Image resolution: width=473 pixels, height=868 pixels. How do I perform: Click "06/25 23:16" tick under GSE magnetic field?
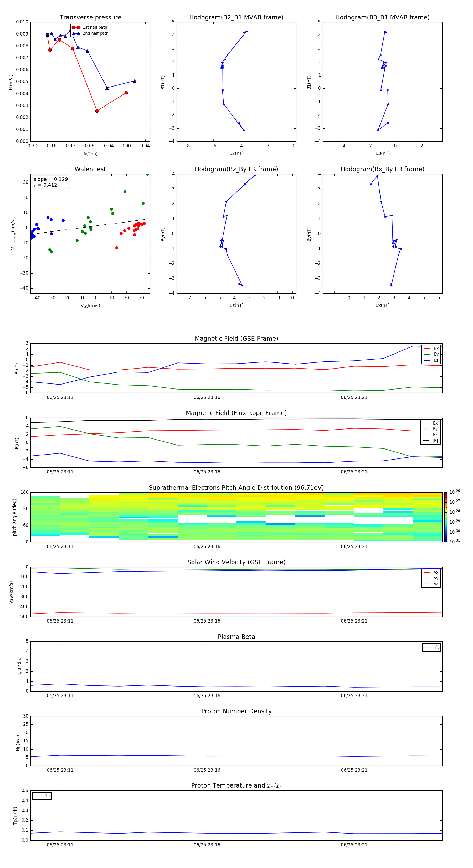(207, 397)
